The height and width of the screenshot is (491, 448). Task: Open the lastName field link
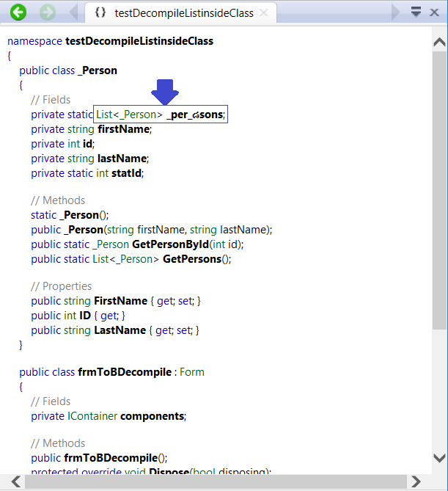coord(122,159)
